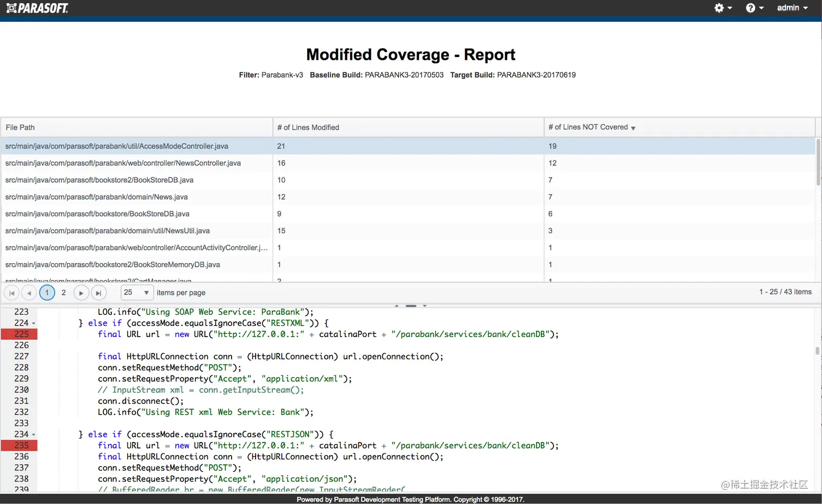Click the splitter drag handle
This screenshot has width=822, height=504.
tap(411, 306)
